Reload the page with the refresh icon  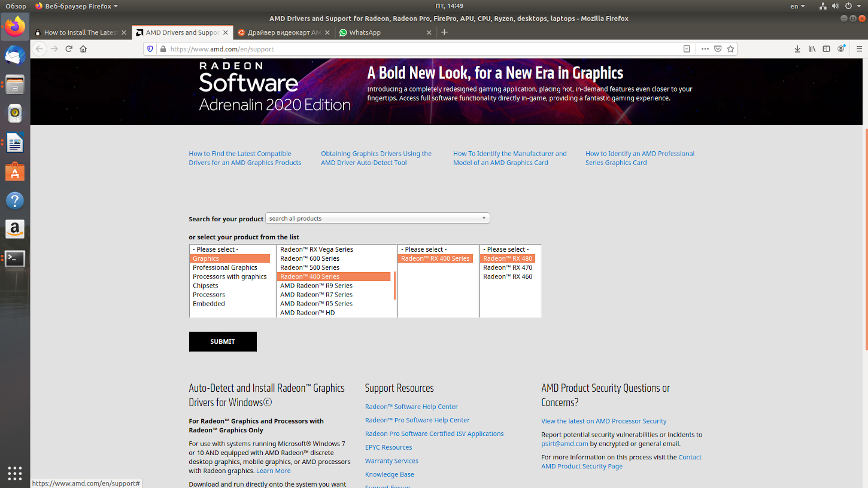(x=69, y=49)
